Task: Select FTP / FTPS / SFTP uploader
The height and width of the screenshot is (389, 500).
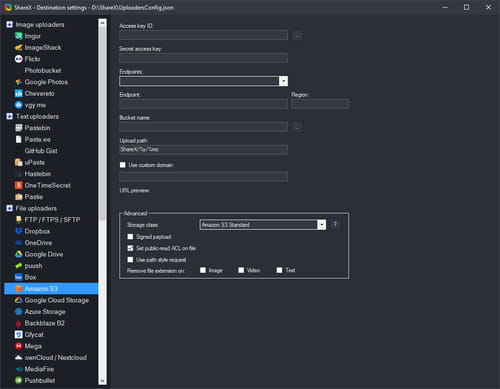Action: coord(52,220)
